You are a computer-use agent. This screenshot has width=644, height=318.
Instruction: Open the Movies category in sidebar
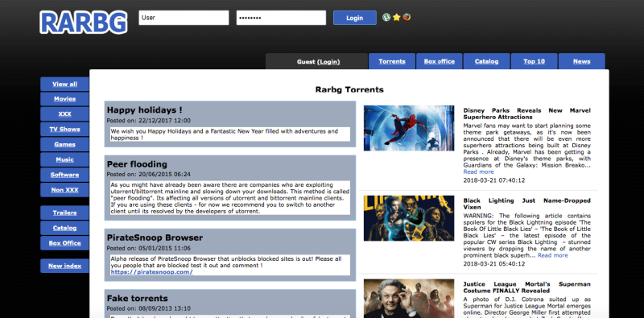64,99
